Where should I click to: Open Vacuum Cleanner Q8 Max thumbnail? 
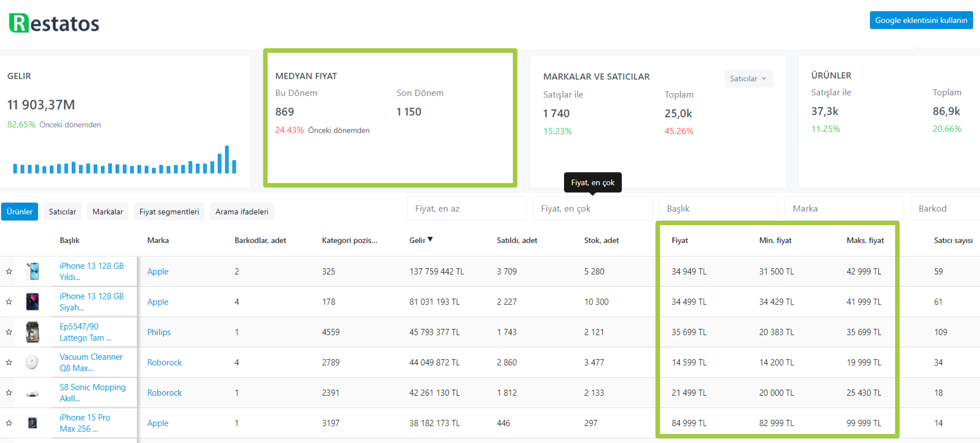[x=33, y=362]
